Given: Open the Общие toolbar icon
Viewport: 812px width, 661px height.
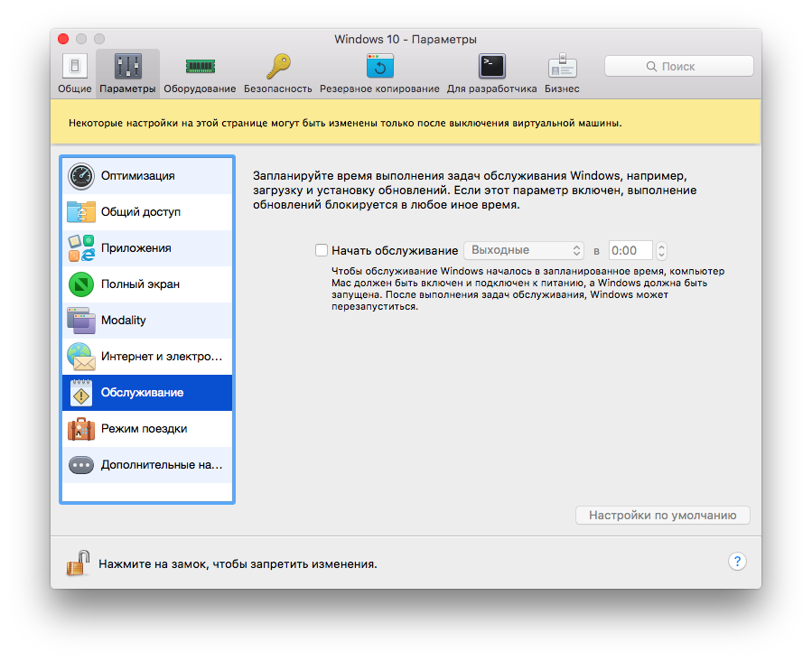Looking at the screenshot, I should [74, 67].
